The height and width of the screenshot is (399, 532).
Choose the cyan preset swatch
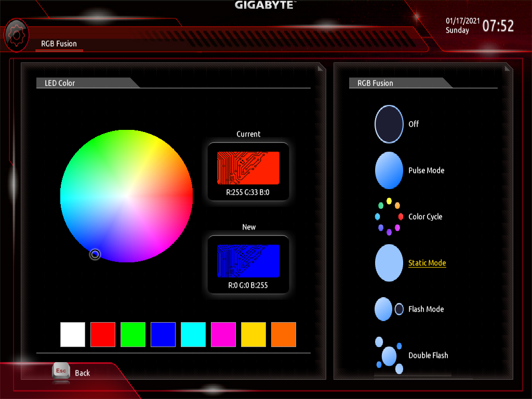[x=193, y=335]
